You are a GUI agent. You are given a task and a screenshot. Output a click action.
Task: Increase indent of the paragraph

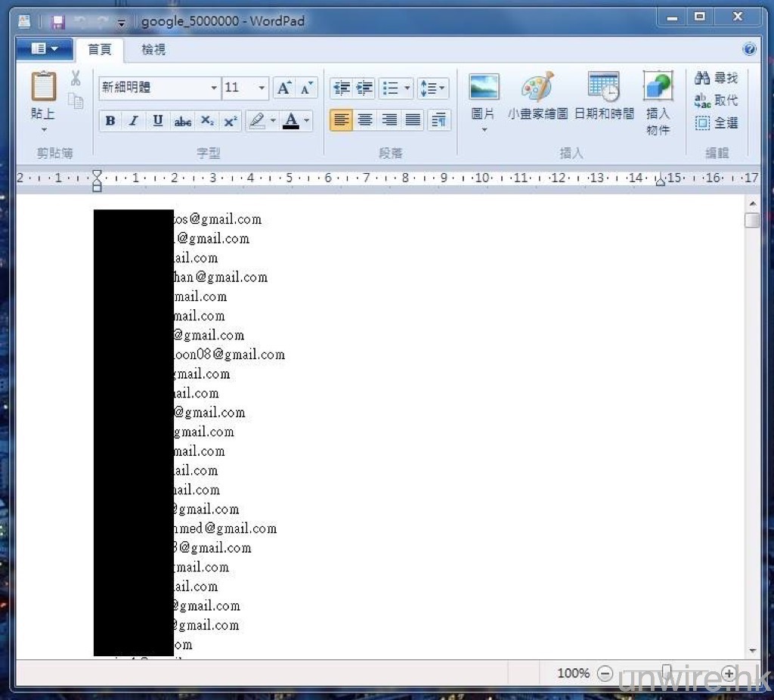pos(365,88)
